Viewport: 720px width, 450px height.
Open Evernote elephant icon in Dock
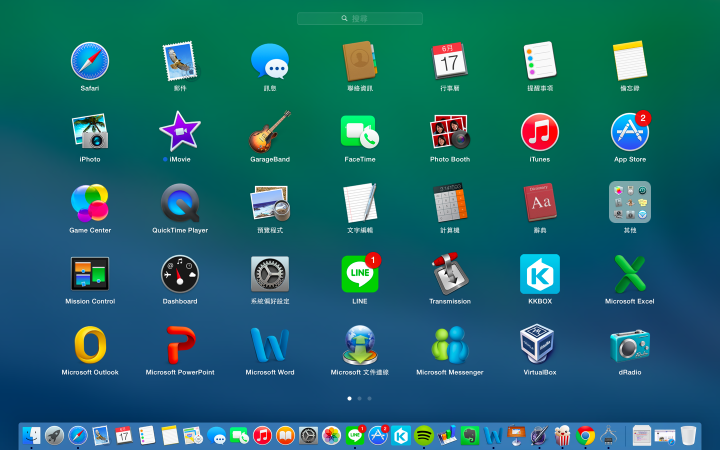pos(470,435)
